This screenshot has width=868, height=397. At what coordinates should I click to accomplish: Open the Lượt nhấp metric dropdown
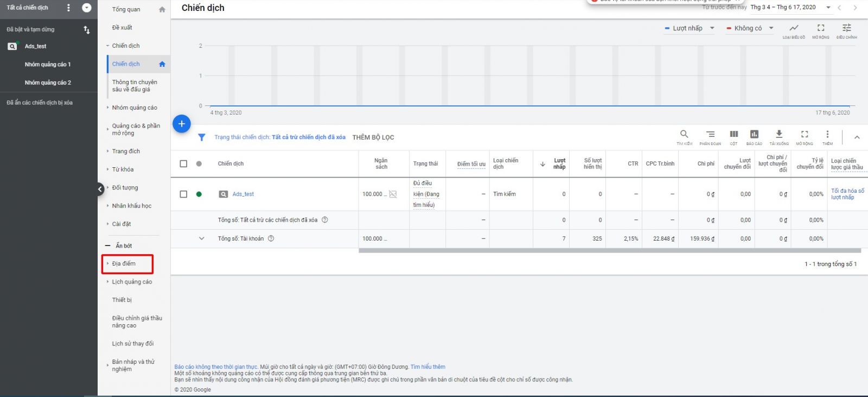[690, 28]
